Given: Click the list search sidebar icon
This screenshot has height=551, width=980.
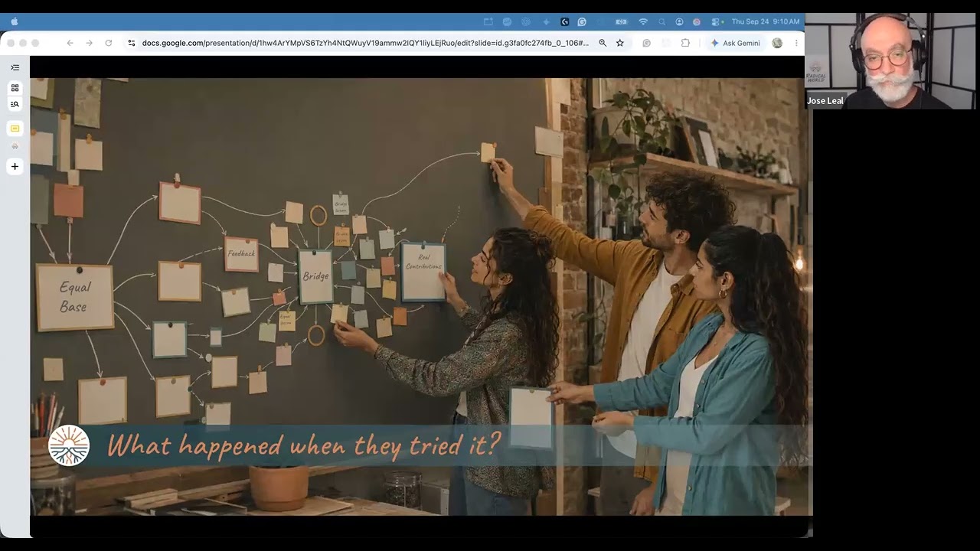Looking at the screenshot, I should [x=15, y=104].
